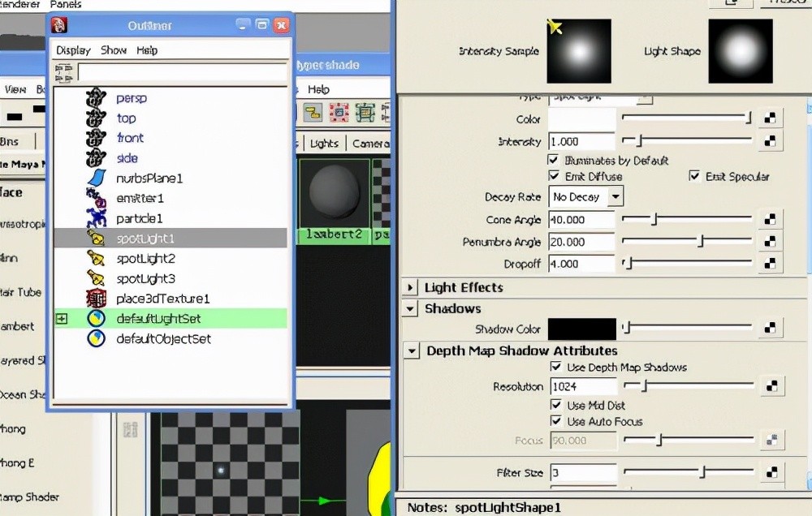This screenshot has width=812, height=516.
Task: Click the green-framed Hypershade toolbar icon
Action: tap(365, 112)
